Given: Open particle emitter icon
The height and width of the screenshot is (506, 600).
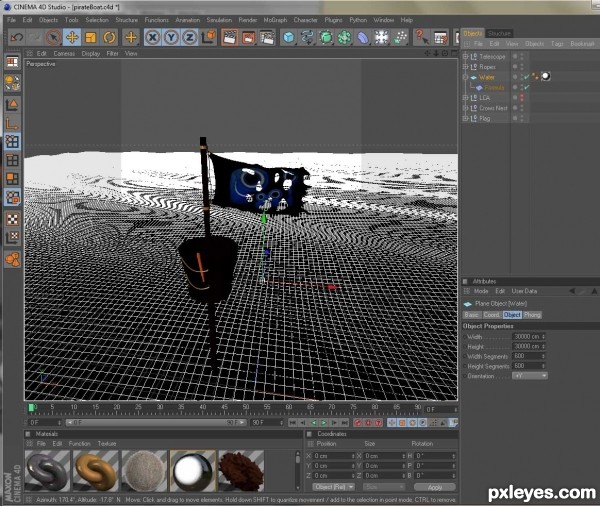Looking at the screenshot, I should pyautogui.click(x=400, y=38).
